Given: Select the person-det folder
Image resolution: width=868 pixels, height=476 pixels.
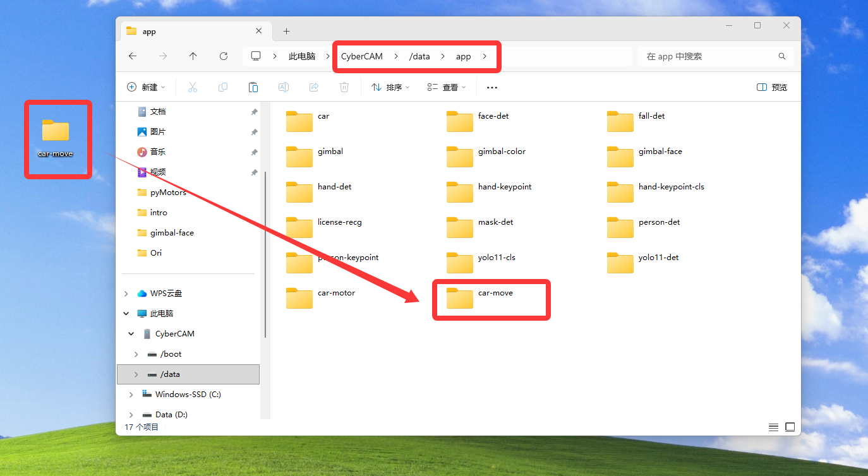Looking at the screenshot, I should (644, 227).
